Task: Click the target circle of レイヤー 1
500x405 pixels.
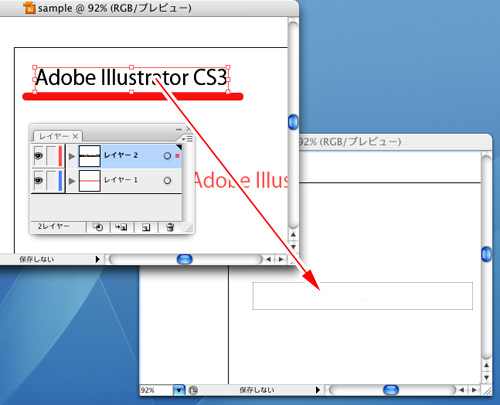Action: 167,181
